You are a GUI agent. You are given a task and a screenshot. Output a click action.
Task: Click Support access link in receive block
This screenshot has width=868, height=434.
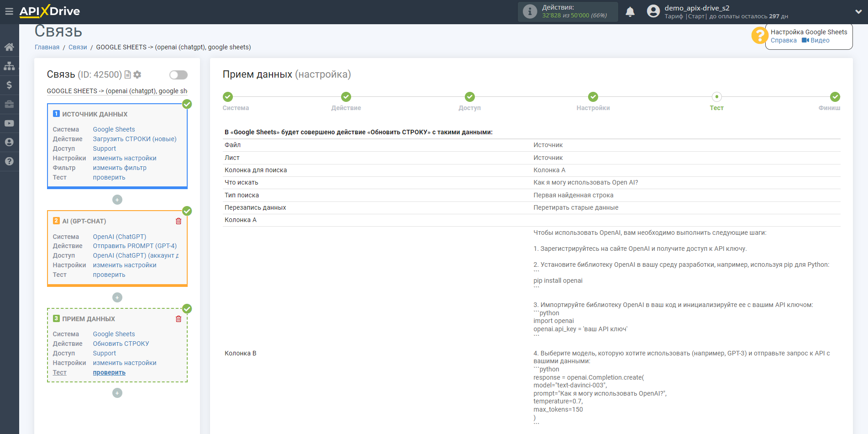coord(105,353)
